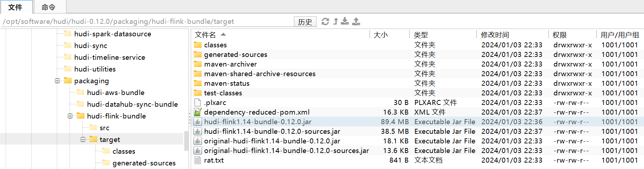Click maven-status folder icon
The image size is (644, 169).
tap(198, 83)
